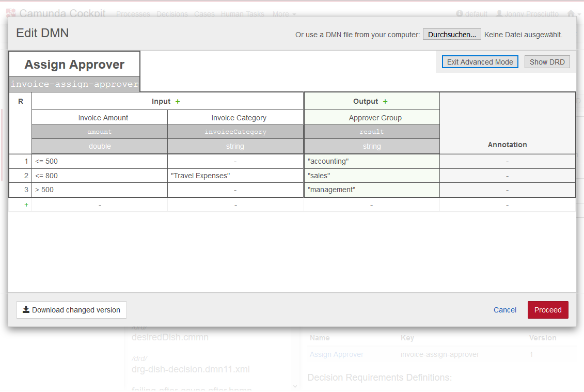The width and height of the screenshot is (584, 392).
Task: Select the "Travel Expenses" category cell
Action: pyautogui.click(x=235, y=176)
